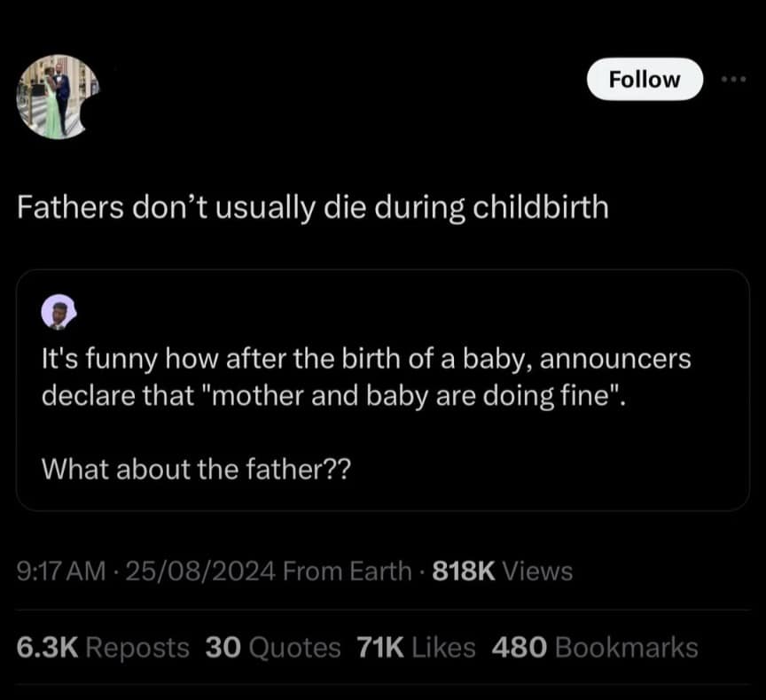Open the 30 Quotes list

(x=273, y=647)
